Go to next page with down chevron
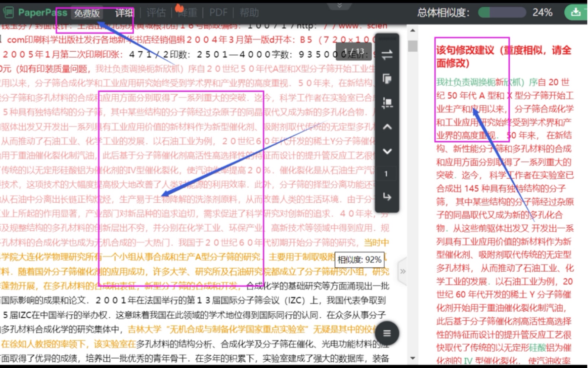Viewport: 588px width, 368px height. coord(387,151)
